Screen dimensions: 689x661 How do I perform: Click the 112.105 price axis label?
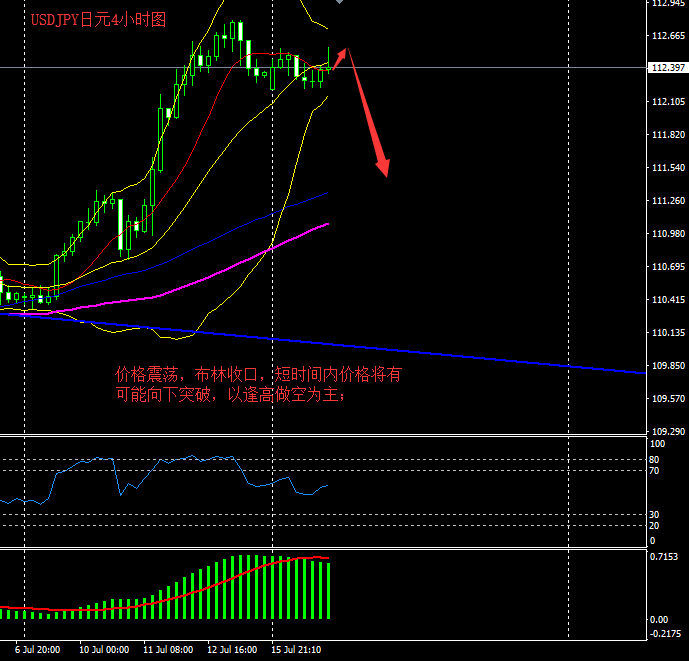pyautogui.click(x=668, y=102)
